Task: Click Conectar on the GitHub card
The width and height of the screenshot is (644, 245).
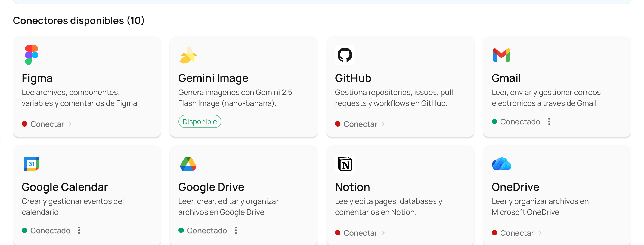Action: pos(360,124)
